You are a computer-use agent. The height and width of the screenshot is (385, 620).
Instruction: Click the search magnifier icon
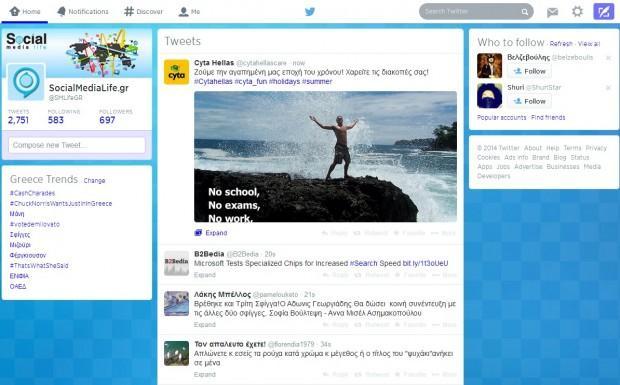tap(525, 12)
